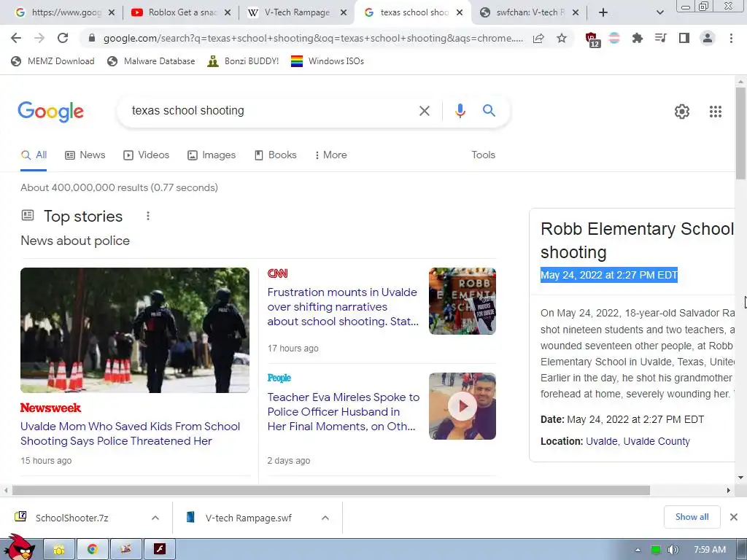Viewport: 747px width, 560px height.
Task: Open the Windows ISOs bookmark
Action: [328, 61]
